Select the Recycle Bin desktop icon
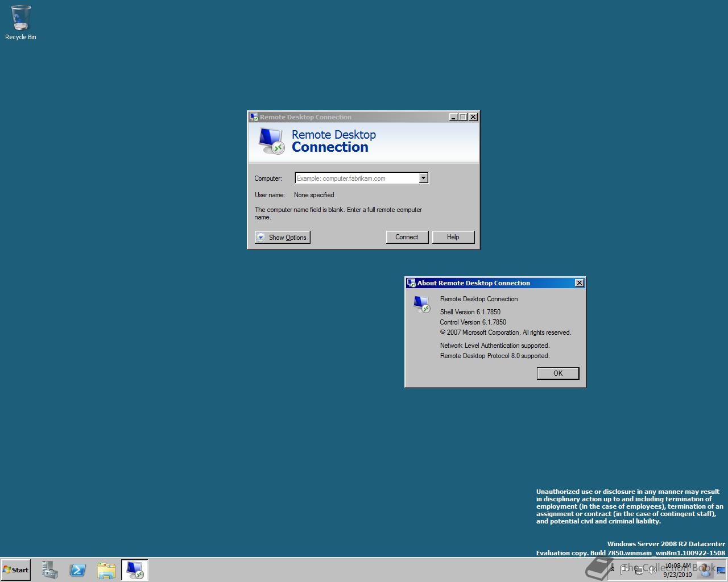Image resolution: width=728 pixels, height=582 pixels. tap(20, 23)
